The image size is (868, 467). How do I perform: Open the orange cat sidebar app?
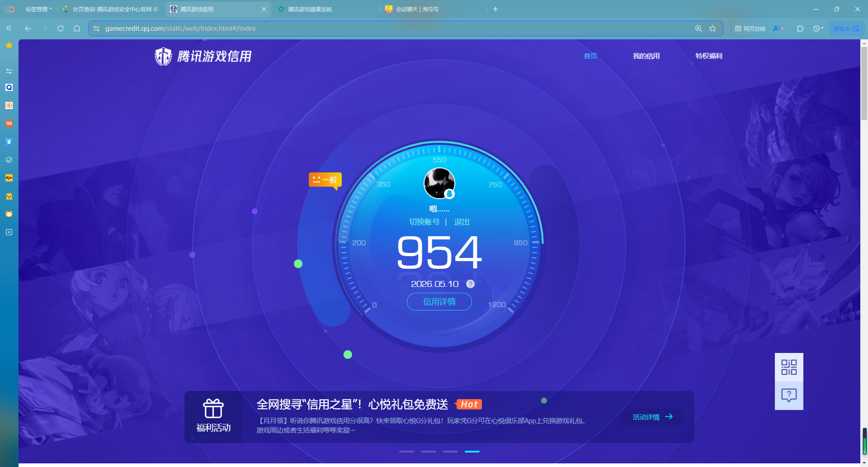coord(9,214)
